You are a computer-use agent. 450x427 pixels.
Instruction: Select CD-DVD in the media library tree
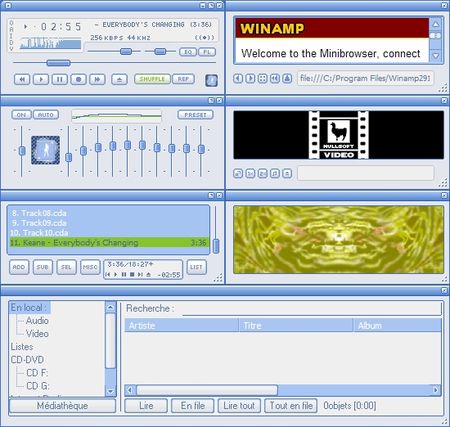27,360
